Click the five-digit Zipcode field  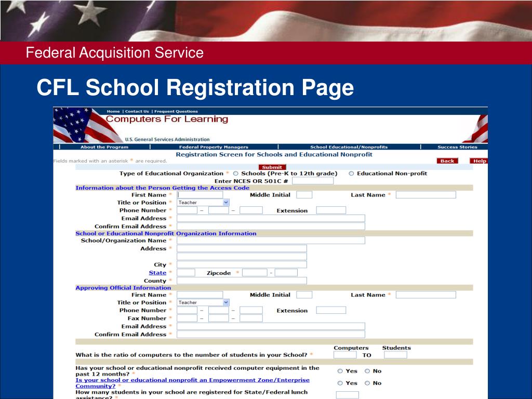(x=255, y=272)
